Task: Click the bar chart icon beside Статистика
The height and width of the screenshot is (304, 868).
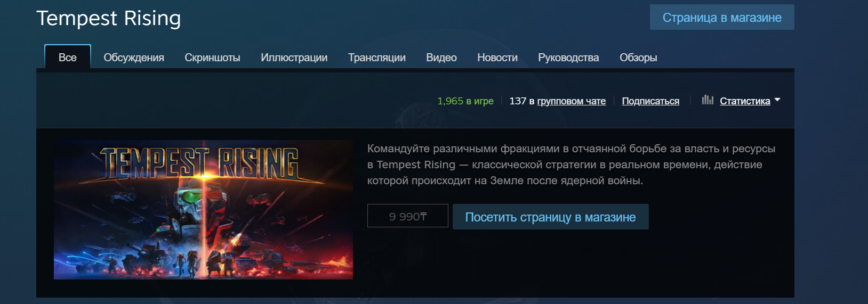Action: 708,100
